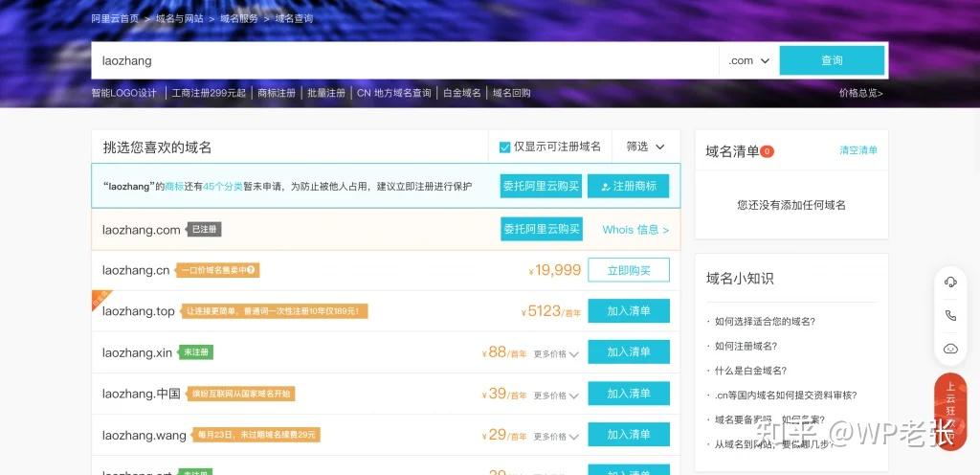Click the 已注册 tag on laozhang.com
The width and height of the screenshot is (980, 475).
coord(205,230)
